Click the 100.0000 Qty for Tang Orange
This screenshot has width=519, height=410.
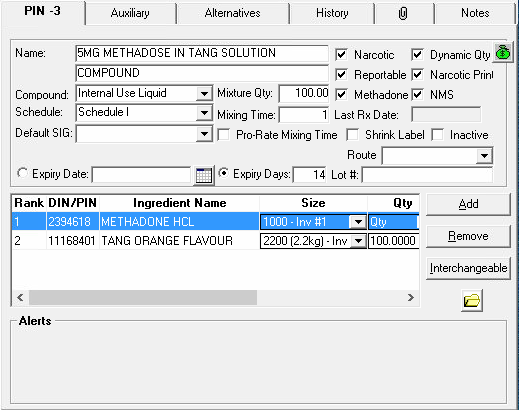393,241
